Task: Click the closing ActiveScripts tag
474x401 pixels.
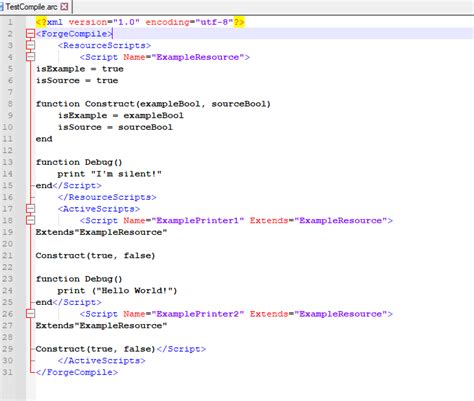Action: pyautogui.click(x=101, y=360)
